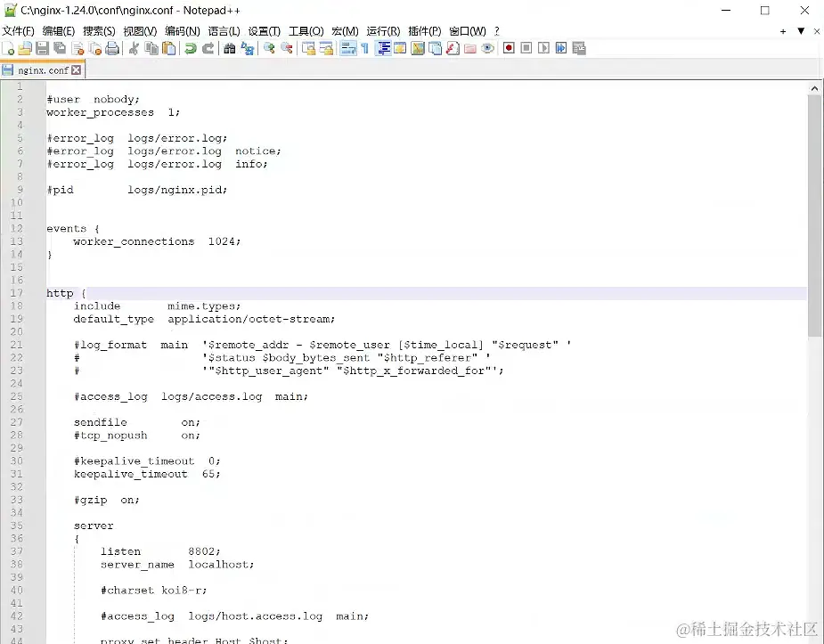
Task: Click the Save All toolbar icon
Action: click(x=60, y=48)
